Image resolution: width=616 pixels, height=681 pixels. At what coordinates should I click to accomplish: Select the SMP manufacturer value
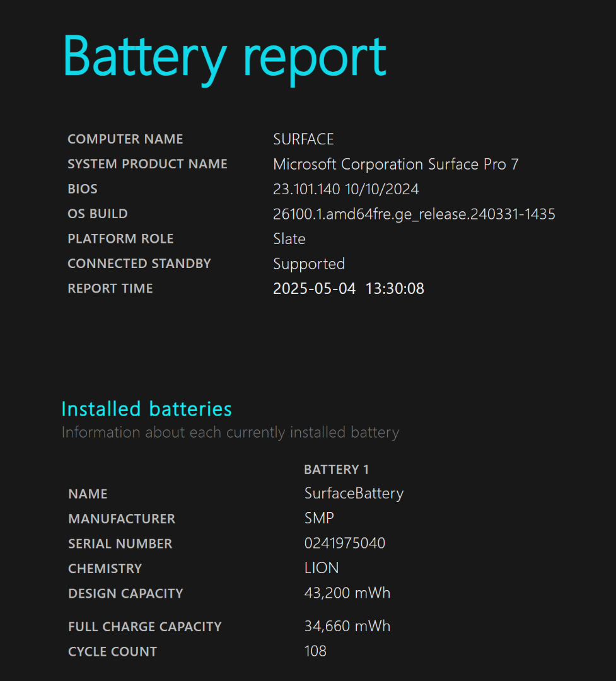pyautogui.click(x=319, y=518)
